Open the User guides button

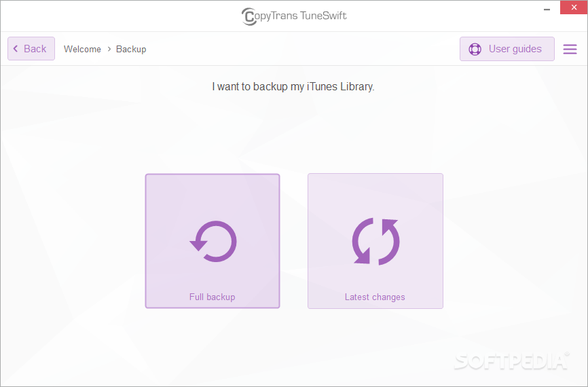[507, 49]
